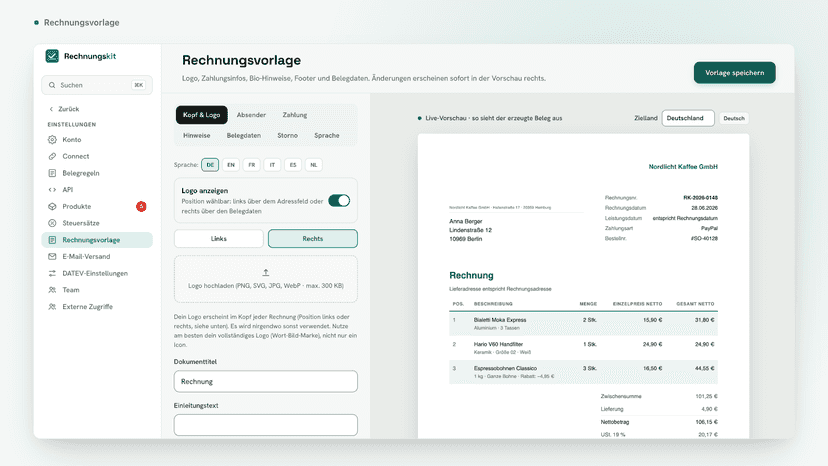Click PayPal payment method value
The image size is (828, 466).
click(x=709, y=229)
